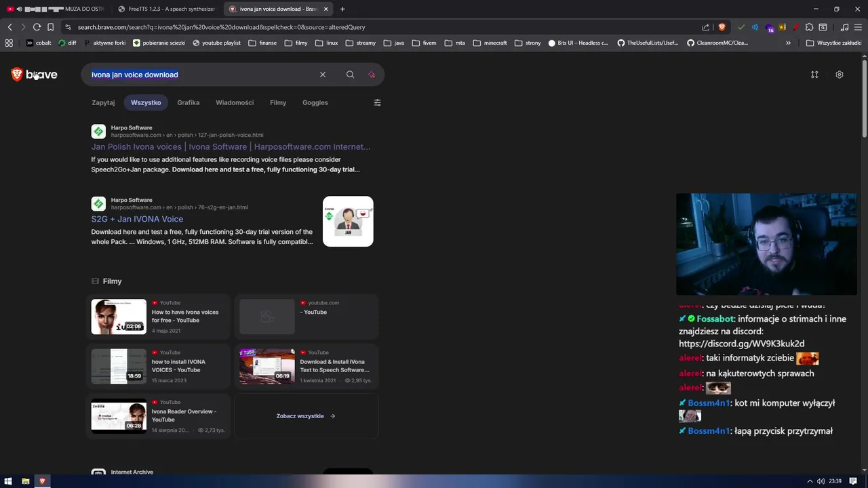Open the Extensions puzzle piece icon
Viewport: 868px width, 488px height.
pyautogui.click(x=809, y=27)
